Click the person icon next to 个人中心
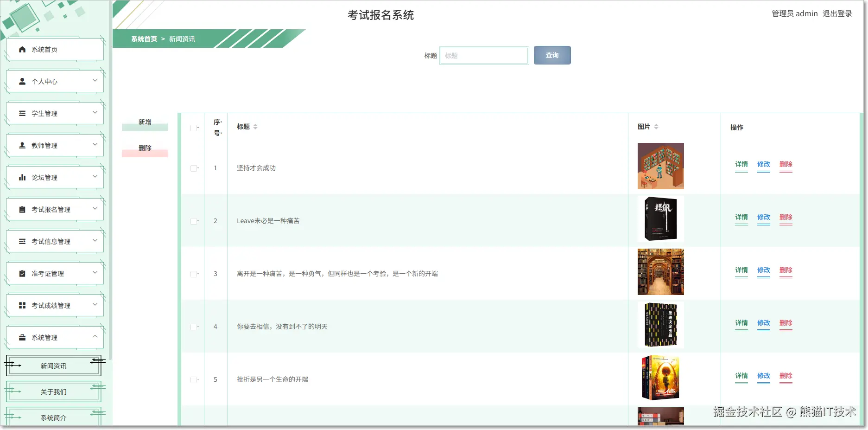The height and width of the screenshot is (430, 868). [22, 81]
